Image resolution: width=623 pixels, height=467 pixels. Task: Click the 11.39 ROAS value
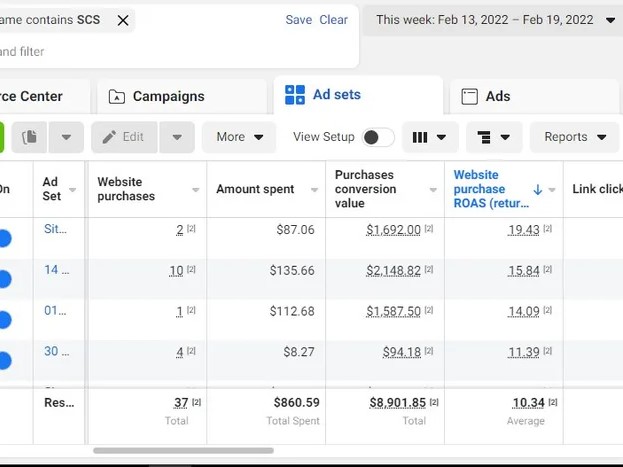point(524,352)
